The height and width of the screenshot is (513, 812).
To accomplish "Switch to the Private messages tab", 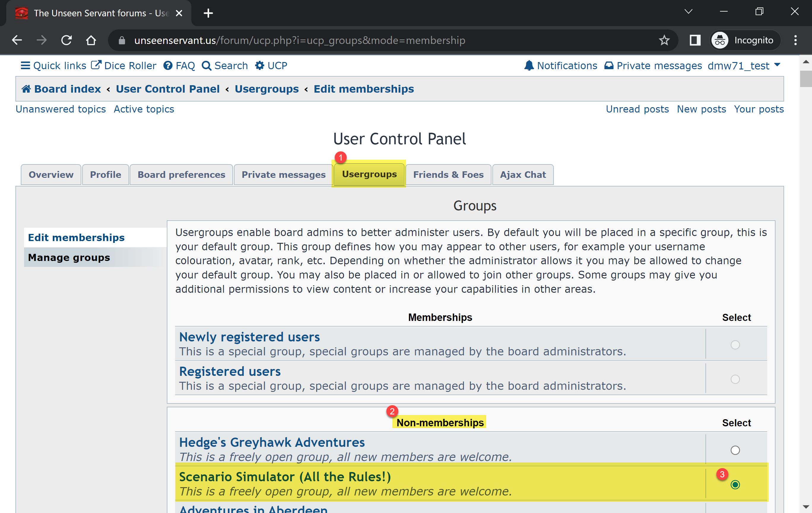I will tap(284, 175).
